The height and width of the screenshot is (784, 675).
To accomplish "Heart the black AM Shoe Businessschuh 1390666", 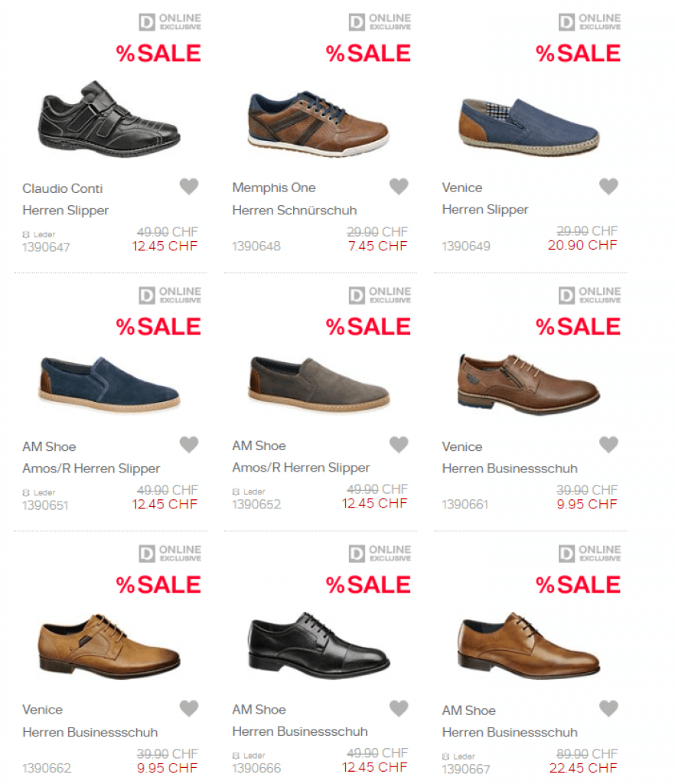I will click(399, 708).
